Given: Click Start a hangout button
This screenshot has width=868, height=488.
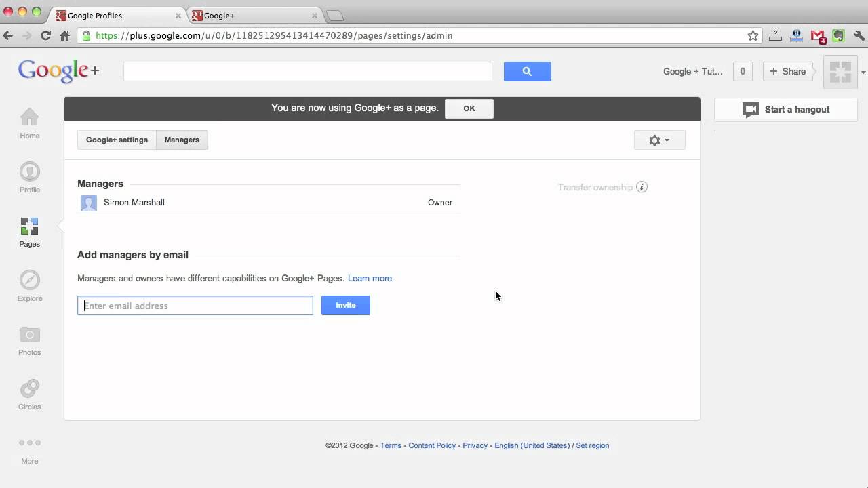Looking at the screenshot, I should point(786,110).
